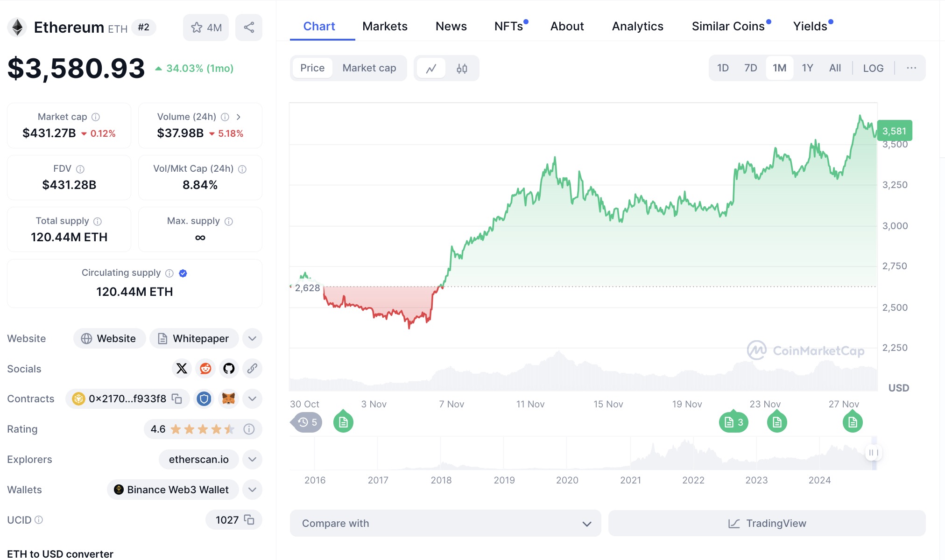945x560 pixels.
Task: Show Circulating supply info icon
Action: (x=169, y=273)
